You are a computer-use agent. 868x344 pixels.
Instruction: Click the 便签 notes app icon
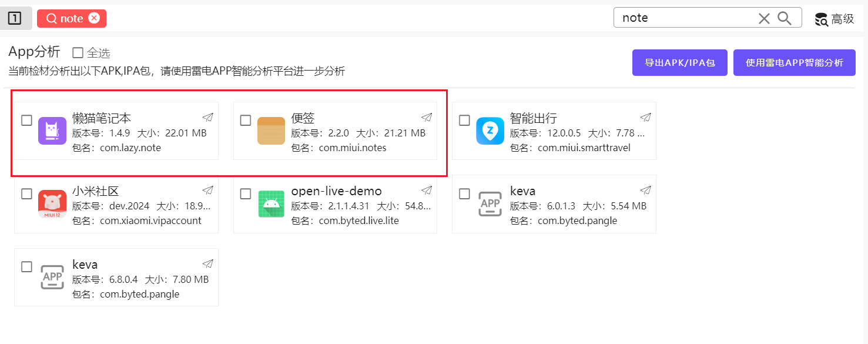(x=271, y=131)
